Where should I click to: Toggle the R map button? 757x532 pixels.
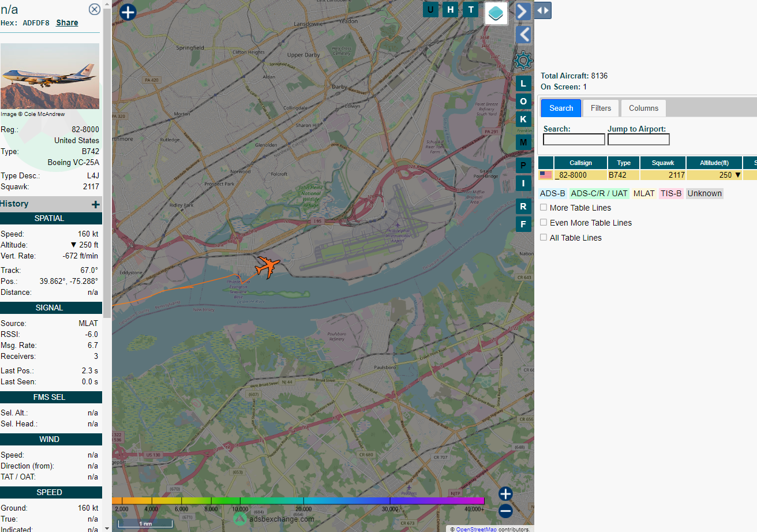[523, 206]
